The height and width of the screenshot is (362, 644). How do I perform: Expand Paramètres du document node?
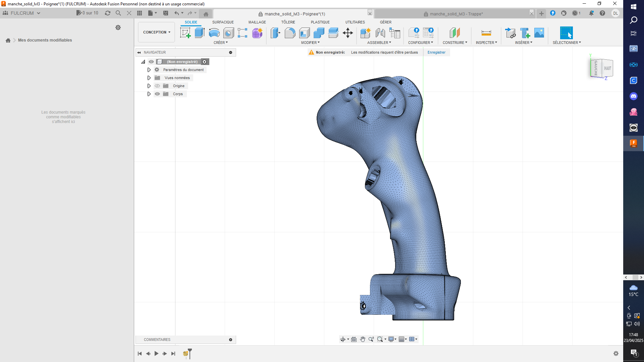pyautogui.click(x=149, y=70)
